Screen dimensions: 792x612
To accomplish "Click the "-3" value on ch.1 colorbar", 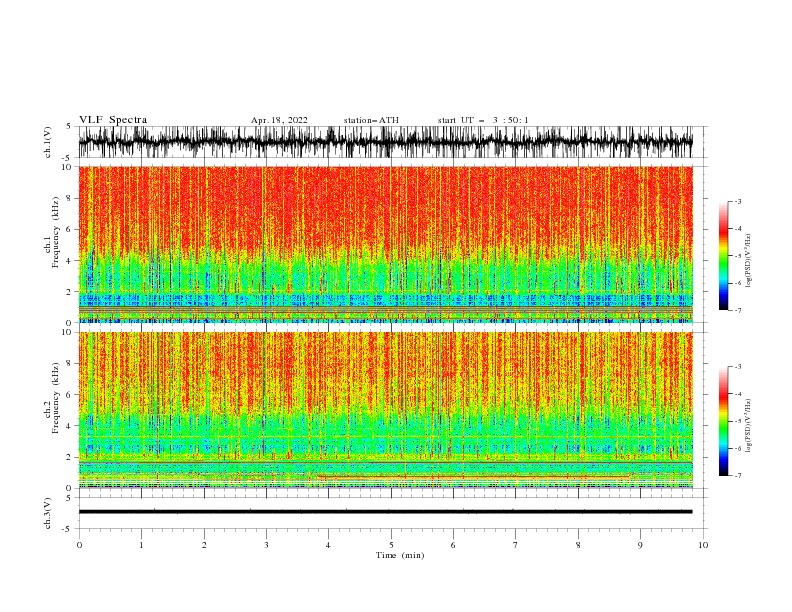I will pos(737,201).
